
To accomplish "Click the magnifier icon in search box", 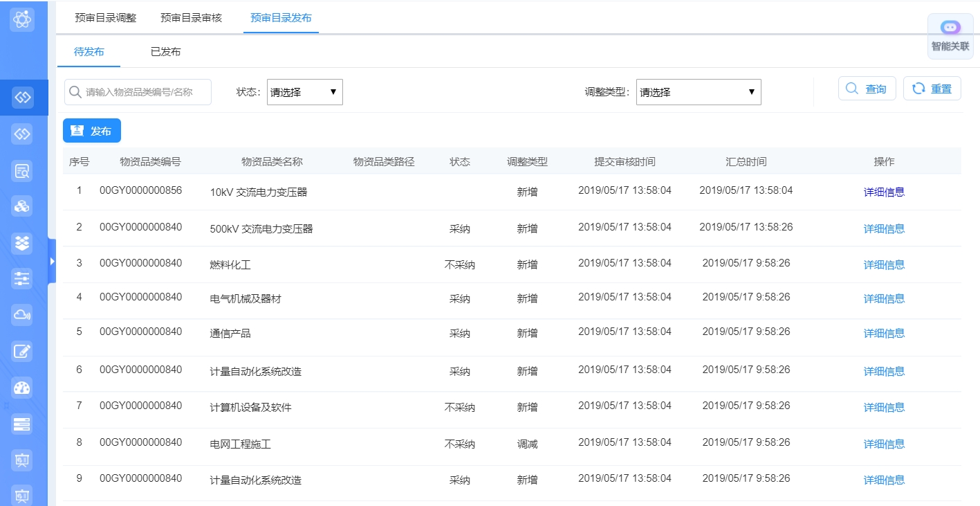I will (75, 91).
